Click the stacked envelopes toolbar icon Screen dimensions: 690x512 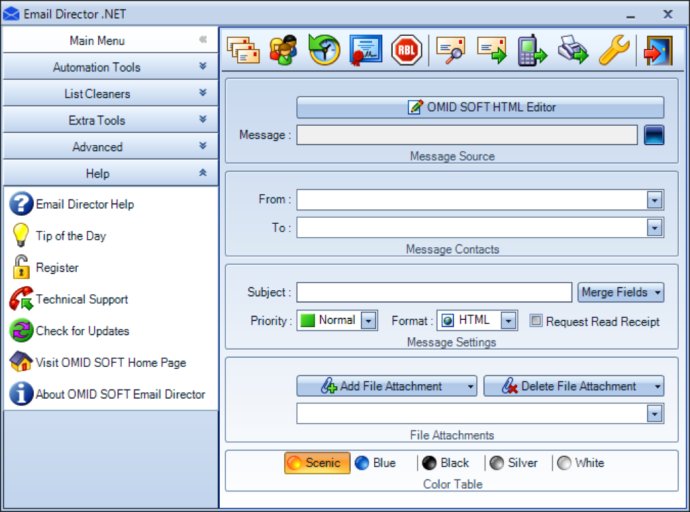[x=243, y=50]
